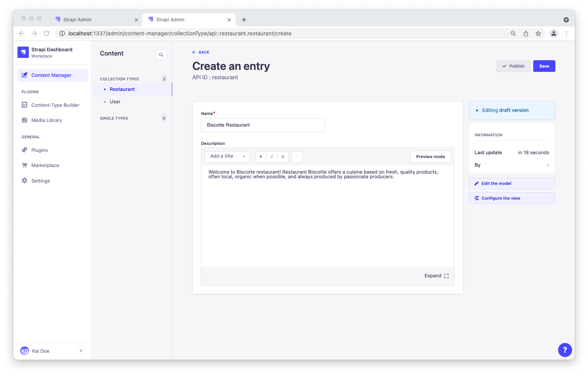Click the Italic formatting icon
The height and width of the screenshot is (376, 588).
(x=272, y=157)
